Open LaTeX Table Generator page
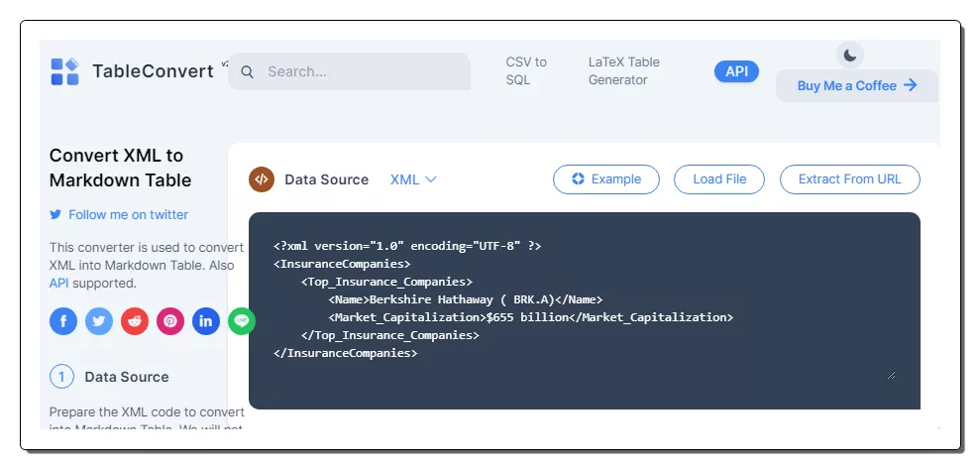The image size is (980, 469). [x=623, y=70]
